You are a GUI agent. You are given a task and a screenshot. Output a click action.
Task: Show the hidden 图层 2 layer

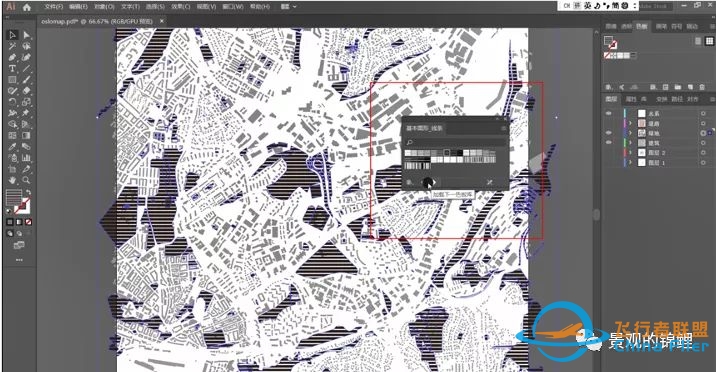(x=609, y=152)
